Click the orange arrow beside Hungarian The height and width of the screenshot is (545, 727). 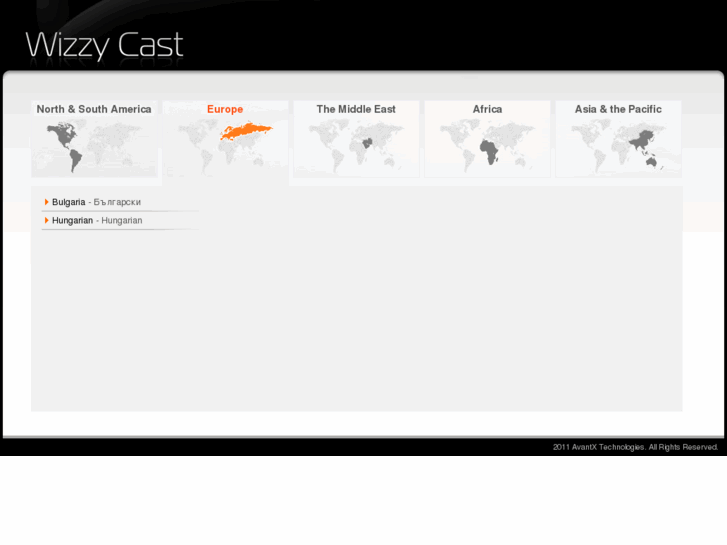tap(46, 220)
